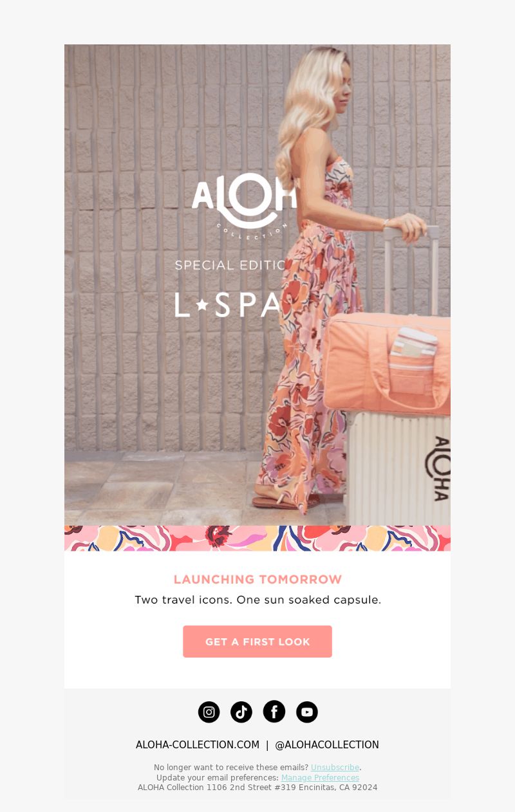Click the Unsubscribe link
The height and width of the screenshot is (812, 515).
pos(335,768)
